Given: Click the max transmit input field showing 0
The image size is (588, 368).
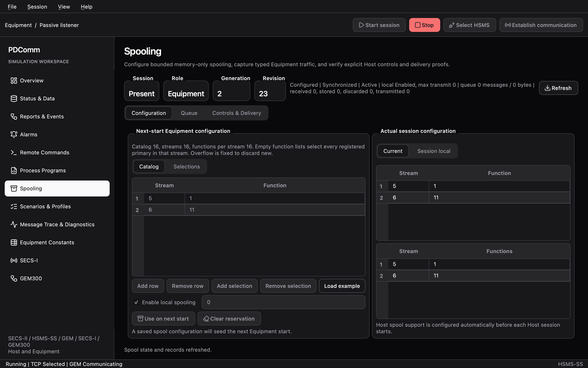Looking at the screenshot, I should tap(283, 302).
